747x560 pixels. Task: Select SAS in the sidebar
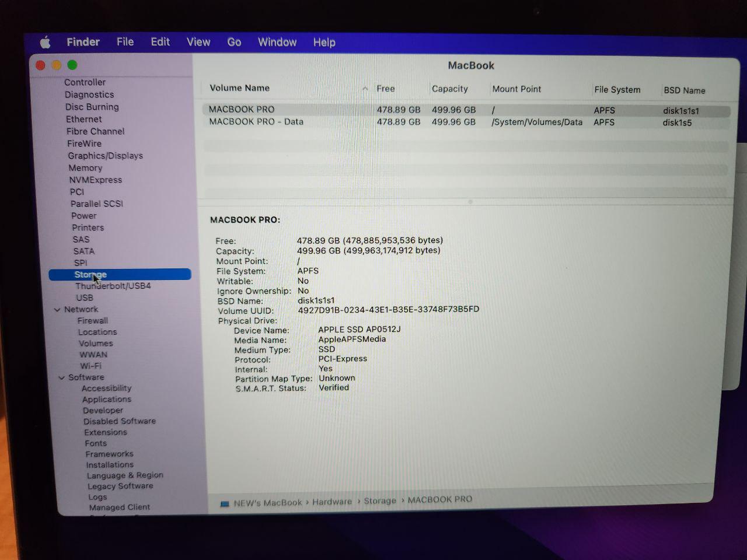[x=81, y=240]
